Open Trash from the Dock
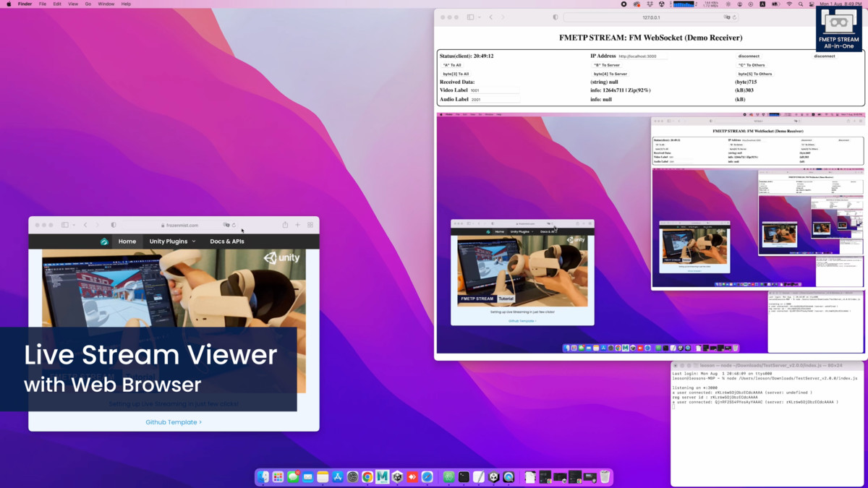Viewport: 868px width, 488px height. click(x=605, y=476)
